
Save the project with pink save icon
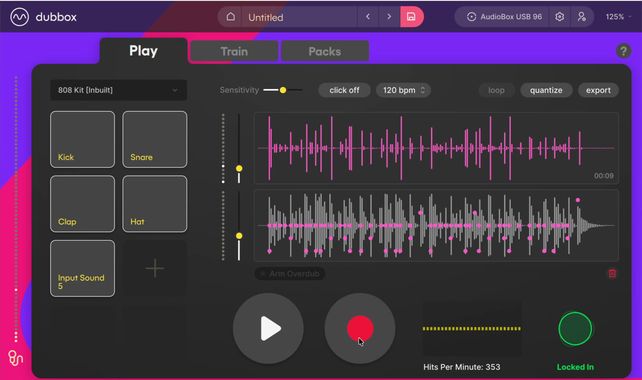(411, 17)
